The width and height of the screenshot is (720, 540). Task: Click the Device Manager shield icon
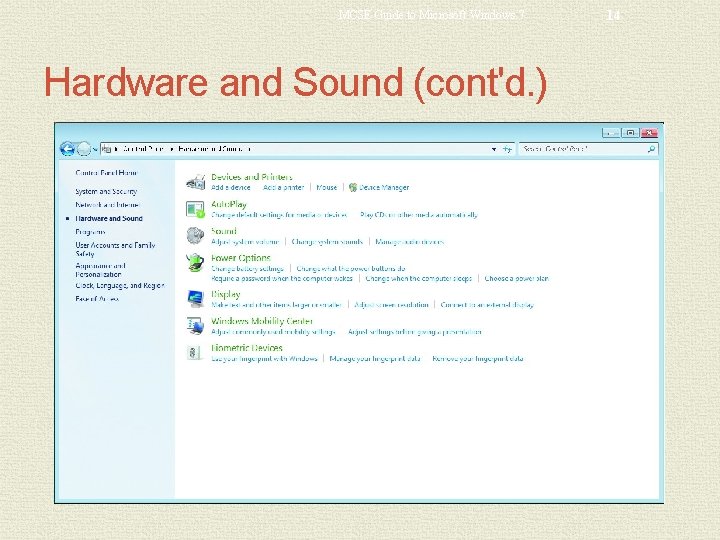353,187
